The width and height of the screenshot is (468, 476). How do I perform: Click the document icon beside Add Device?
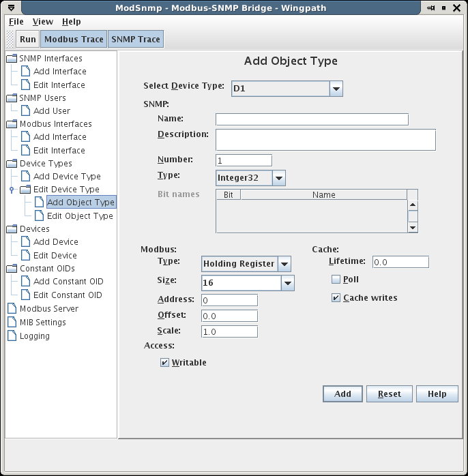tap(25, 242)
